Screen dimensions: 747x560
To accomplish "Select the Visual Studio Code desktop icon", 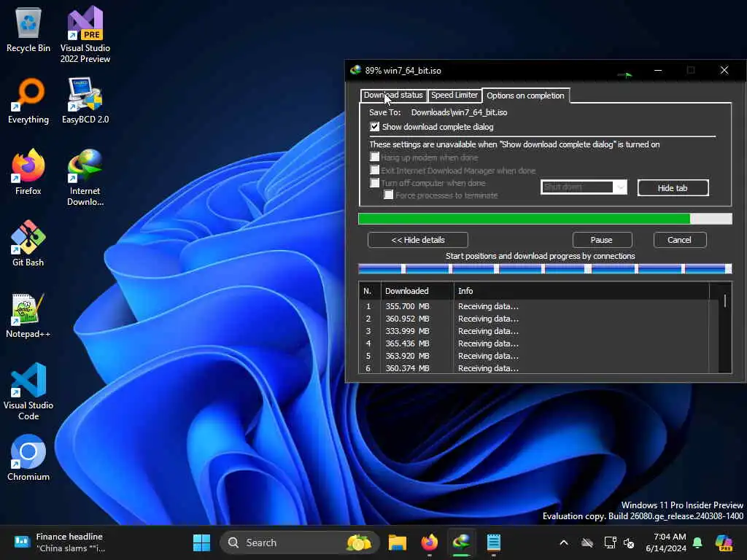I will 28,392.
